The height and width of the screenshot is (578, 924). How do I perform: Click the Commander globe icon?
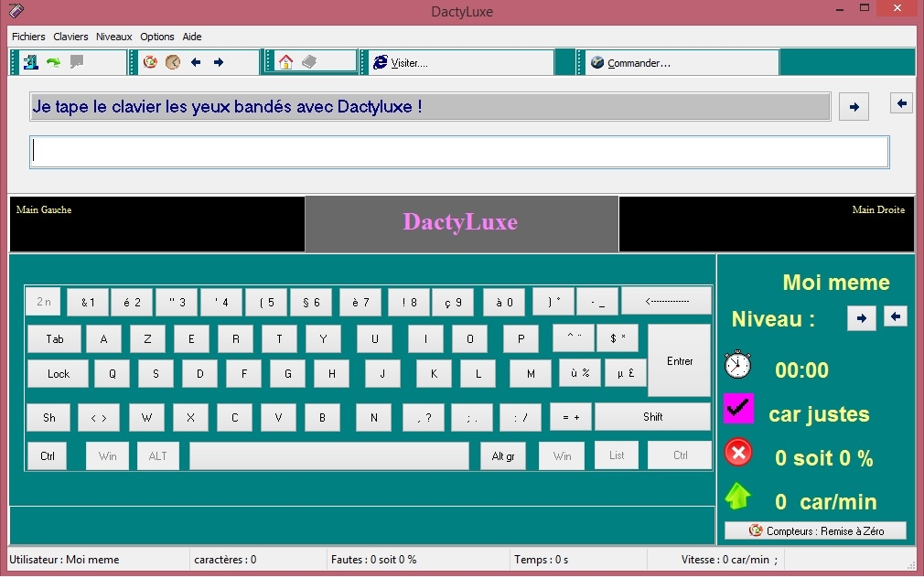click(597, 62)
